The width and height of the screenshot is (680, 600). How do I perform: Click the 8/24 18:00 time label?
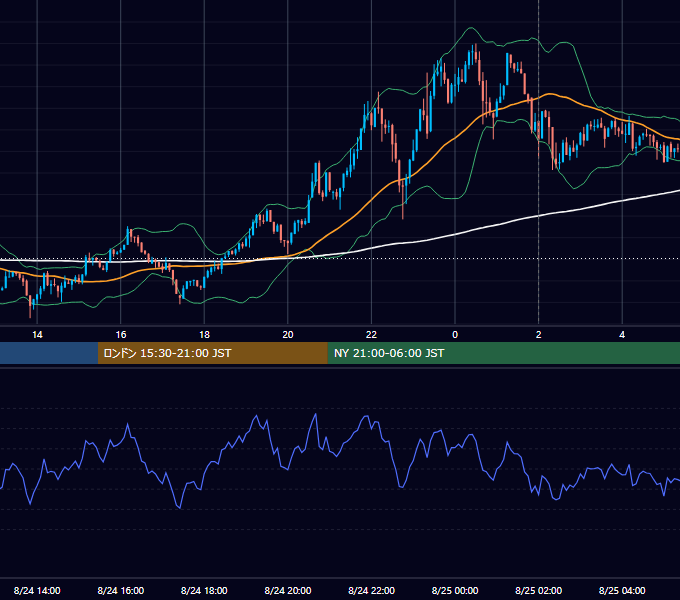coord(204,590)
